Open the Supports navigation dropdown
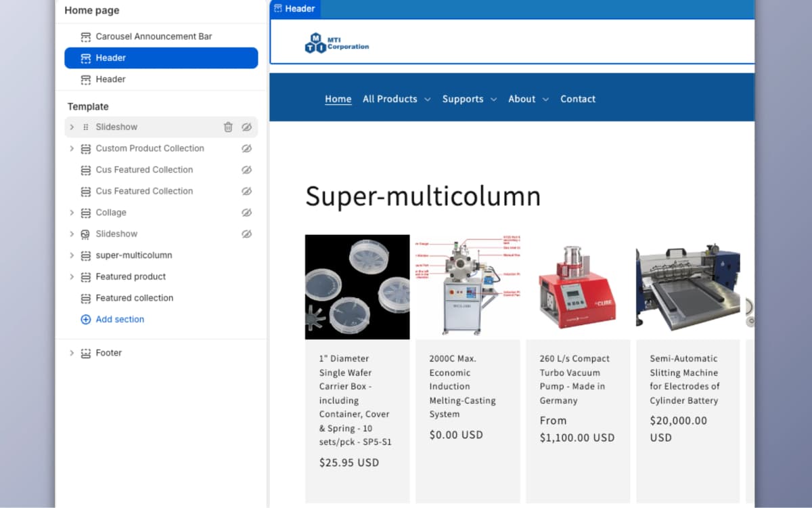 click(x=470, y=99)
